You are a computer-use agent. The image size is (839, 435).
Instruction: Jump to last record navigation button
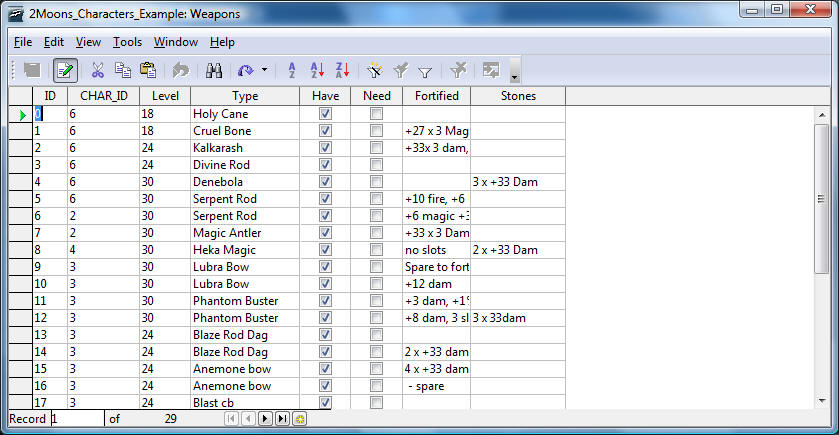pos(282,419)
